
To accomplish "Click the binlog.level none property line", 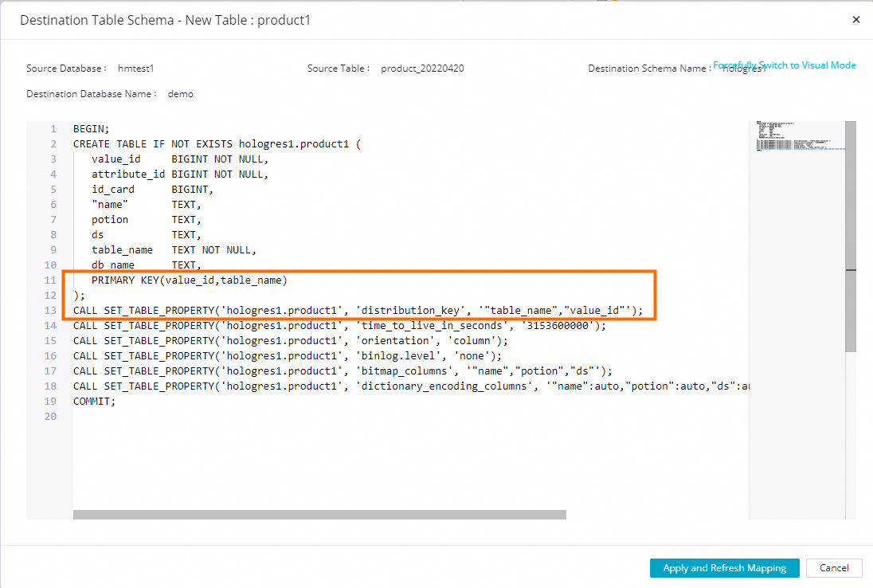I will tap(288, 356).
